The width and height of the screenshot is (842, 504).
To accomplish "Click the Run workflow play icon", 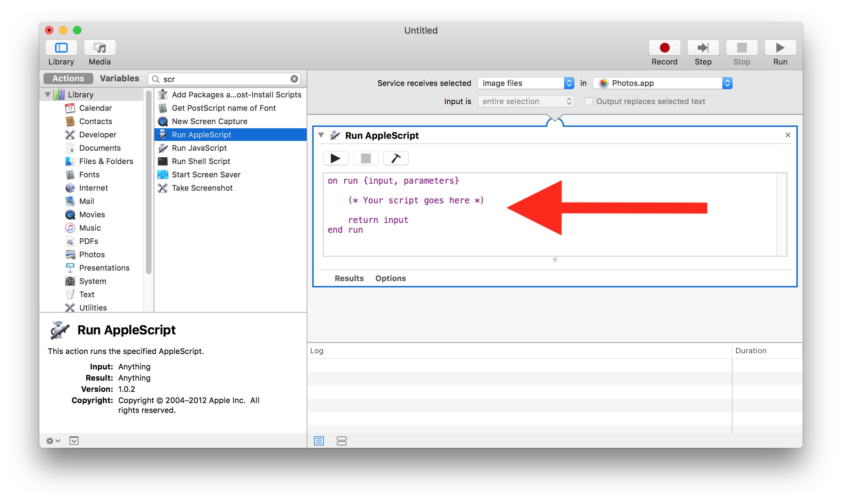I will click(x=780, y=48).
